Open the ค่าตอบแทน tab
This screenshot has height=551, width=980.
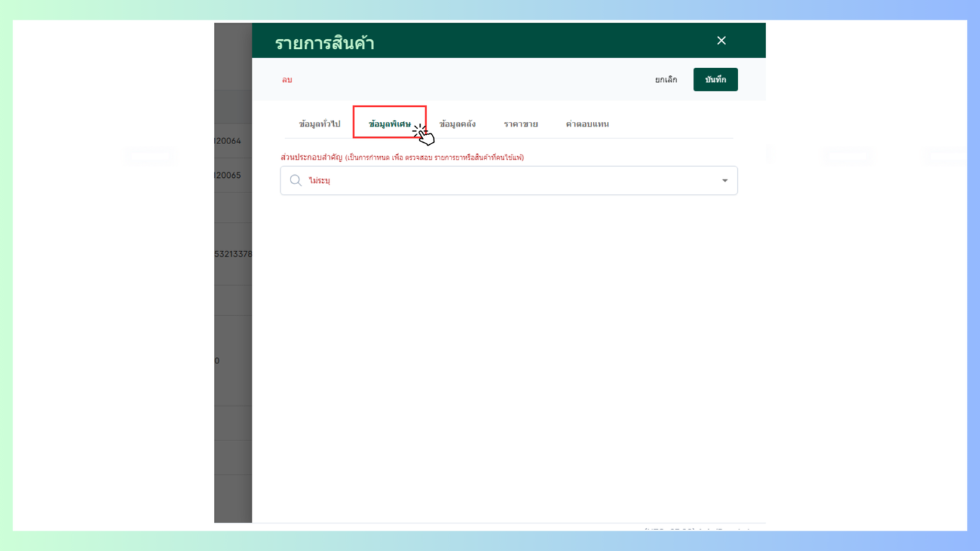pos(587,124)
